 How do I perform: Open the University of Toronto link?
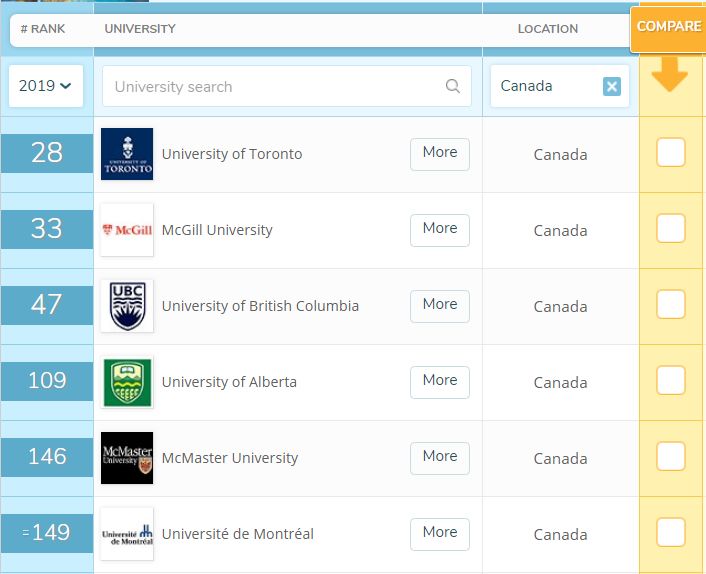tap(232, 154)
